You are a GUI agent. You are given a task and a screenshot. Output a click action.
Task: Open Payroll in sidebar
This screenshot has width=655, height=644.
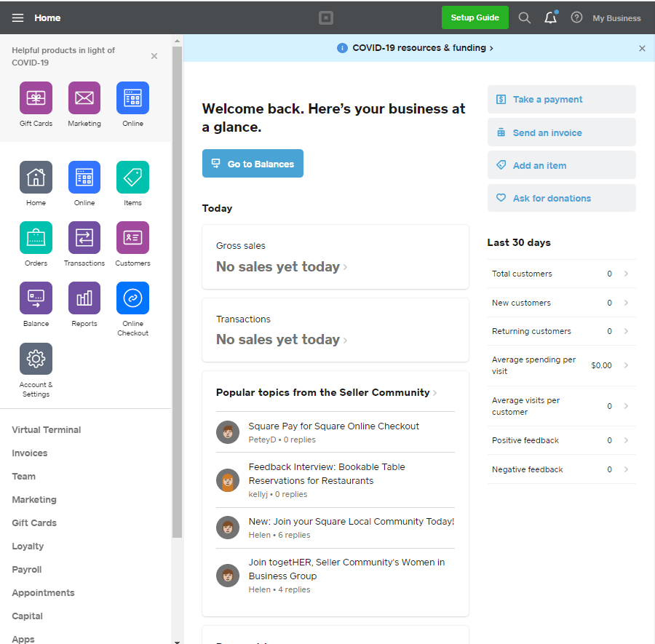tap(27, 570)
